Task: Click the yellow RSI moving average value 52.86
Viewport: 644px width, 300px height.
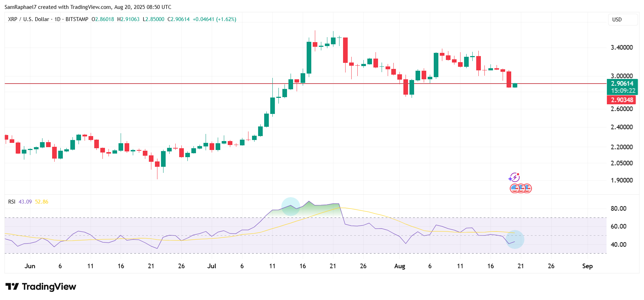Action: [x=42, y=202]
